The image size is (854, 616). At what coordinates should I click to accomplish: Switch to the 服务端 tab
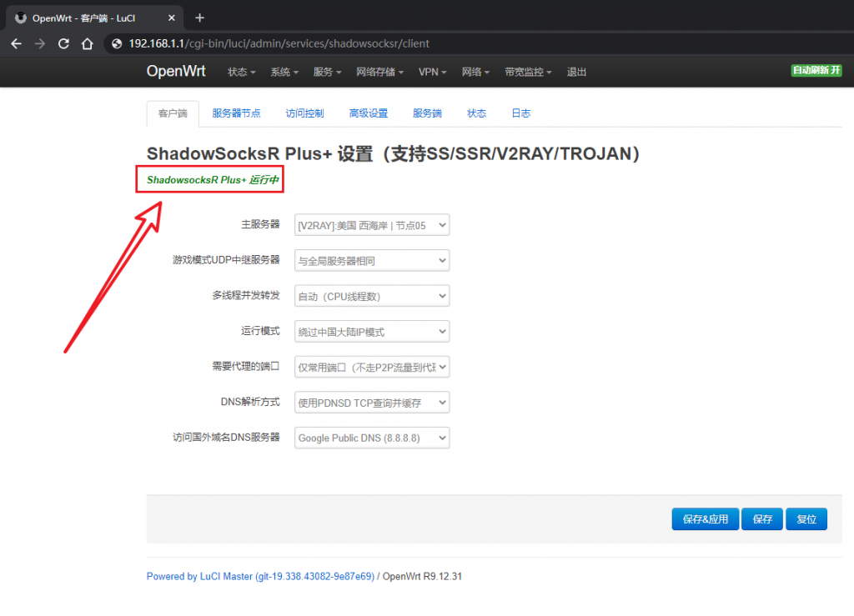click(x=427, y=113)
